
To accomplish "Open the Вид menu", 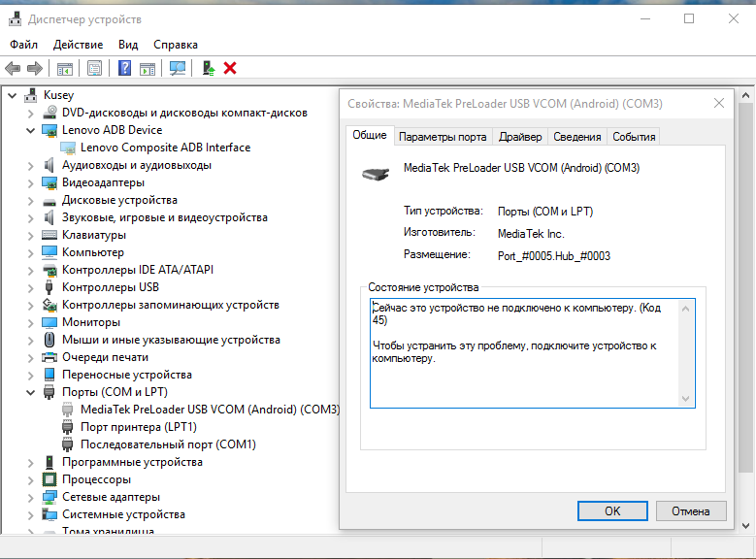I will (128, 45).
